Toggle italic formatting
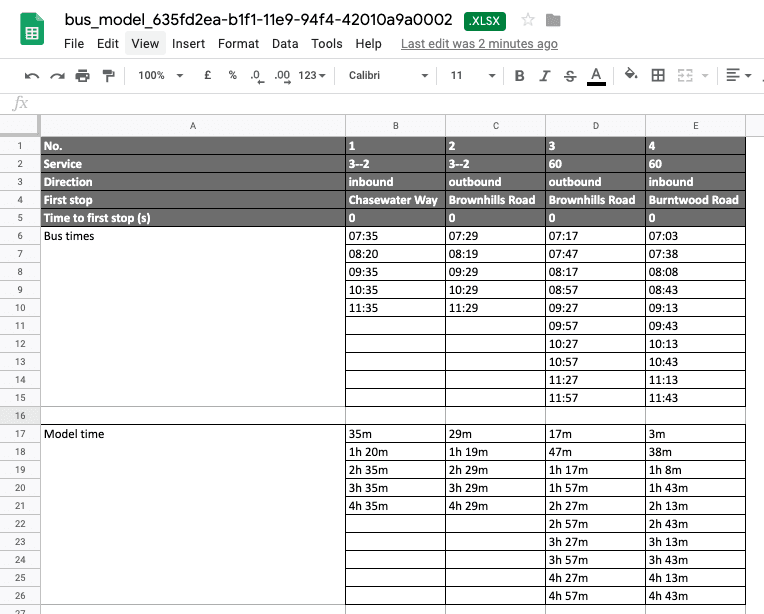This screenshot has height=614, width=764. [x=544, y=76]
